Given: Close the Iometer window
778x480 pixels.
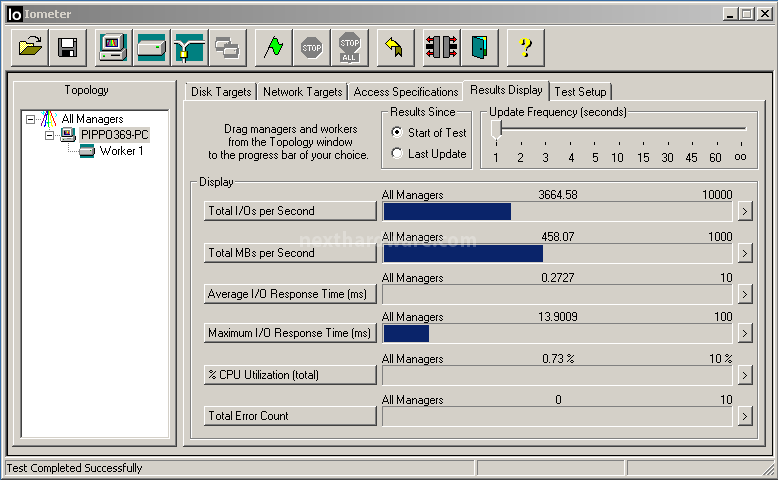Looking at the screenshot, I should pos(765,14).
